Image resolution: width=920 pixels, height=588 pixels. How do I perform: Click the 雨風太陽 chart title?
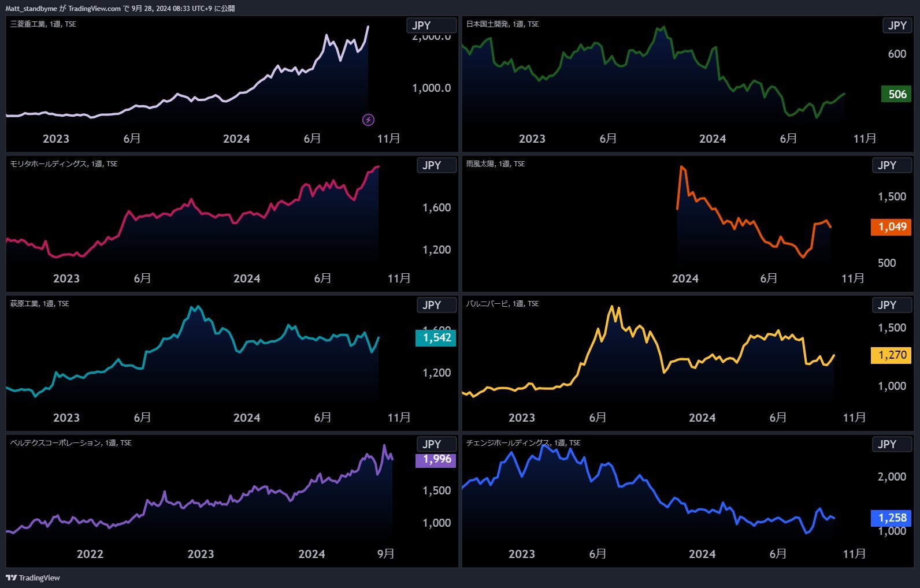(x=480, y=164)
